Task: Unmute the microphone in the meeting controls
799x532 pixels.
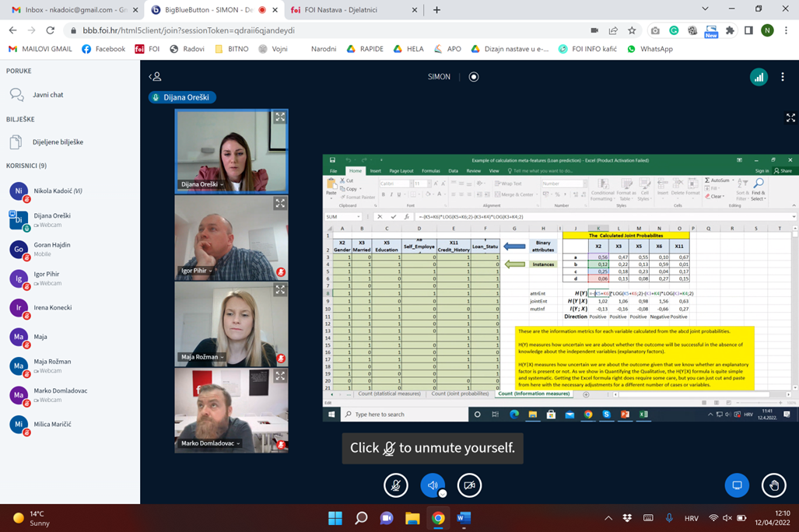Action: [x=395, y=485]
